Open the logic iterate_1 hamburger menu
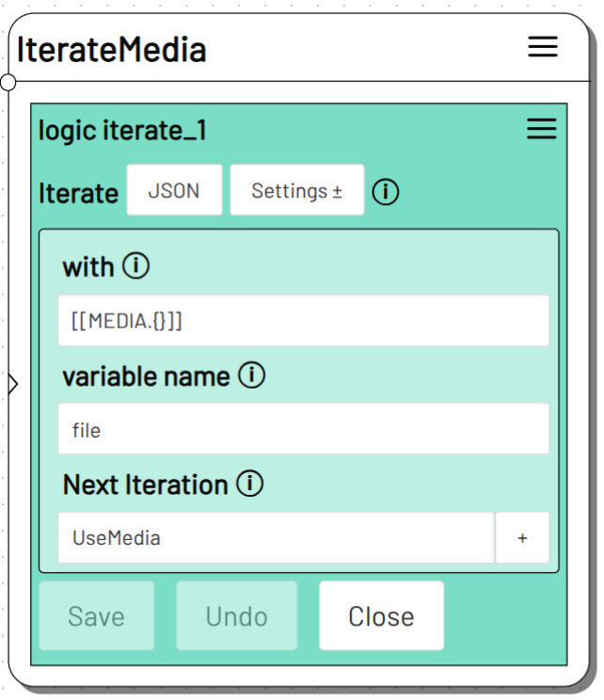Viewport: 604px width, 700px height. 541,129
